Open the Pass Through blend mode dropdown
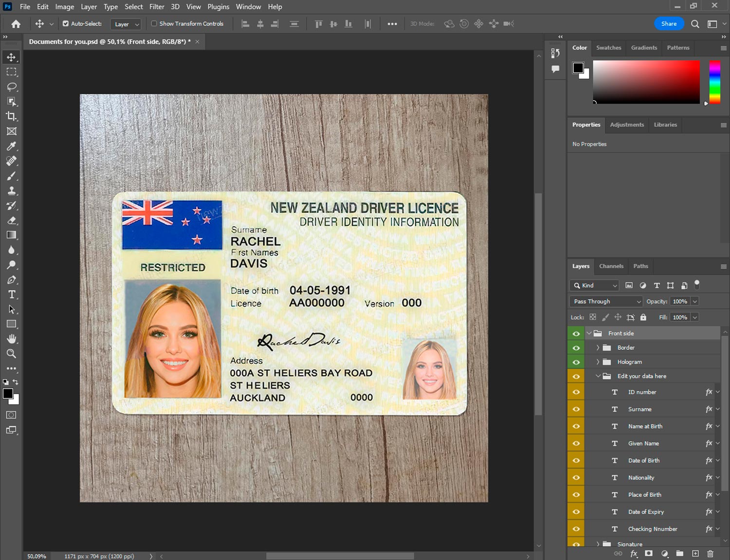 [x=606, y=302]
